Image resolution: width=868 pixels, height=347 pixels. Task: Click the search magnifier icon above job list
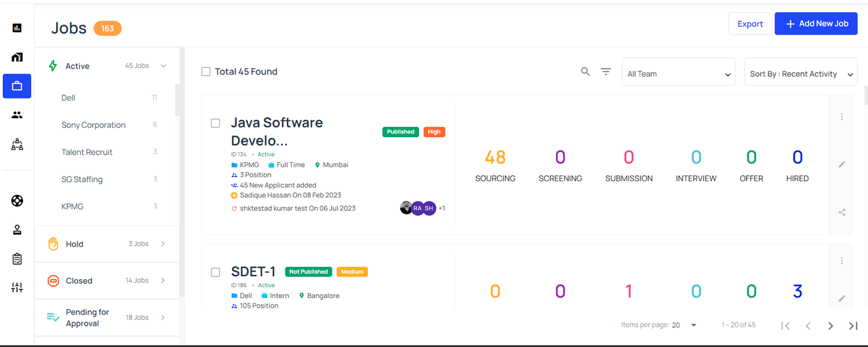pyautogui.click(x=585, y=71)
